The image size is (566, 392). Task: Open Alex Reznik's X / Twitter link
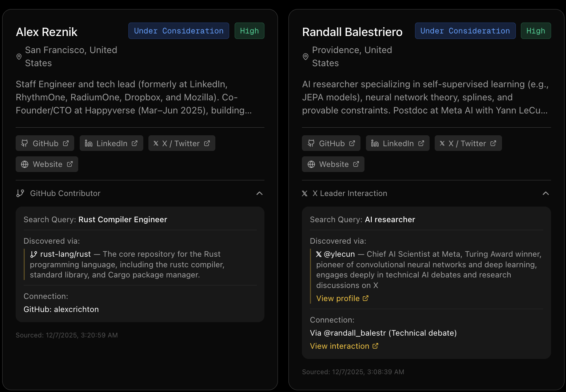[x=182, y=143]
